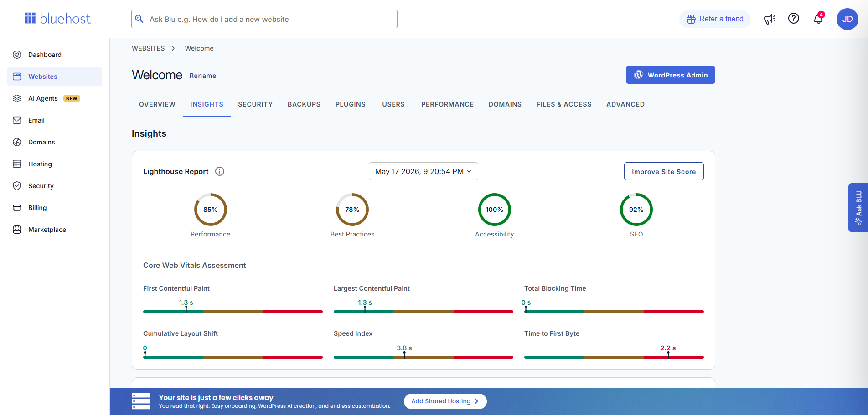Click the NEW badge beside AI Agents
Screen dimensions: 868x415
coord(72,98)
